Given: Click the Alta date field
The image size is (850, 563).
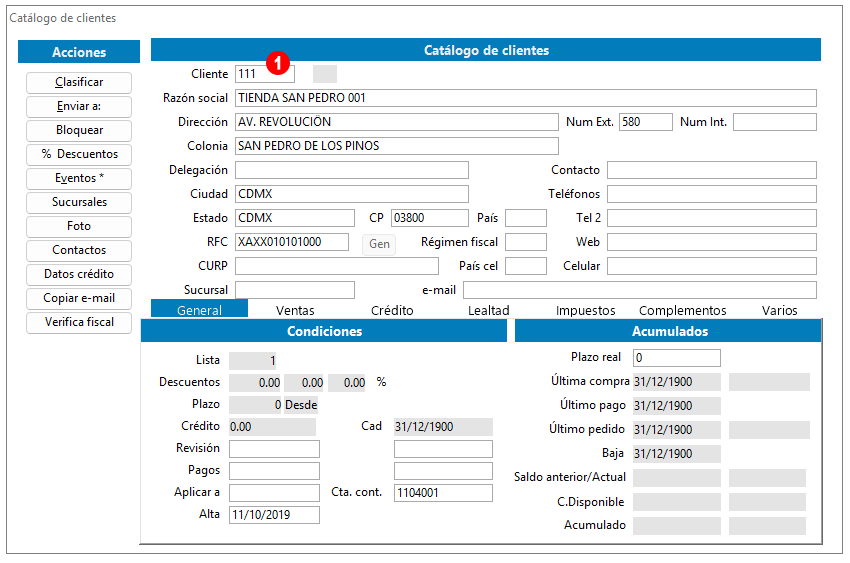Looking at the screenshot, I should click(x=274, y=515).
